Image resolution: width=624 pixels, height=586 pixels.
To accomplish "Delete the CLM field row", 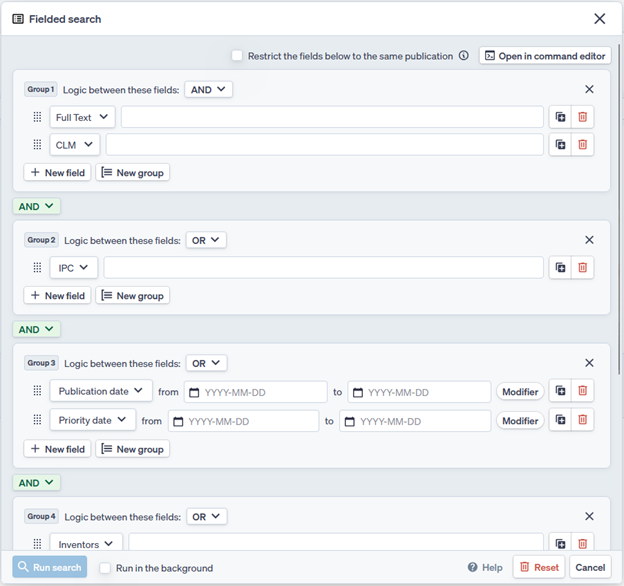I will (x=583, y=145).
